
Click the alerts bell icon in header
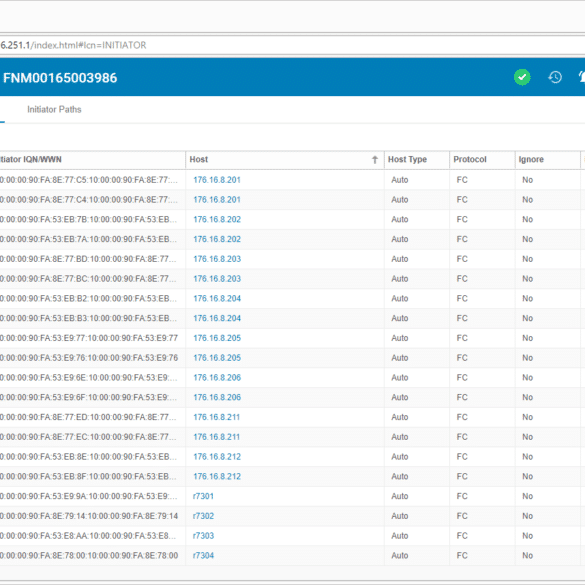click(582, 77)
